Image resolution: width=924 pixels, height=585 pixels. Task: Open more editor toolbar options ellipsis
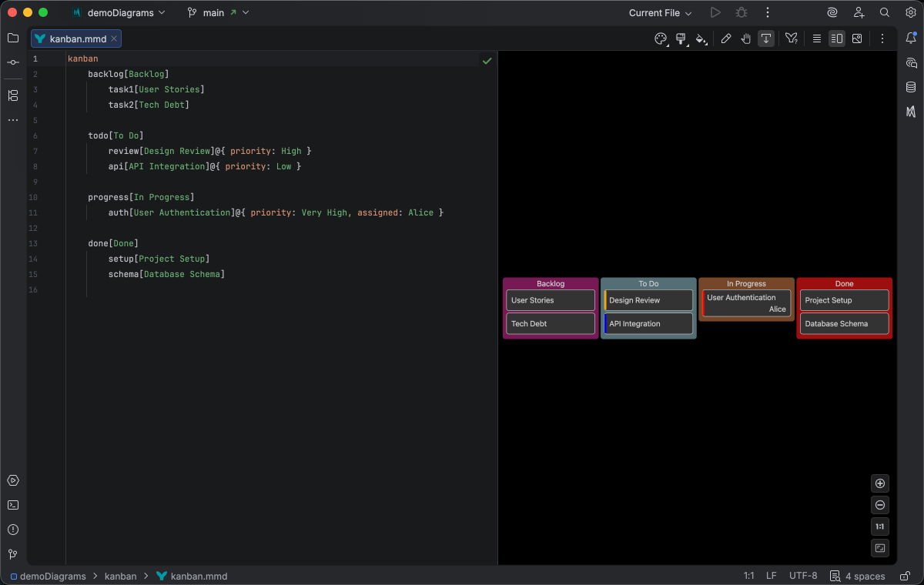882,38
